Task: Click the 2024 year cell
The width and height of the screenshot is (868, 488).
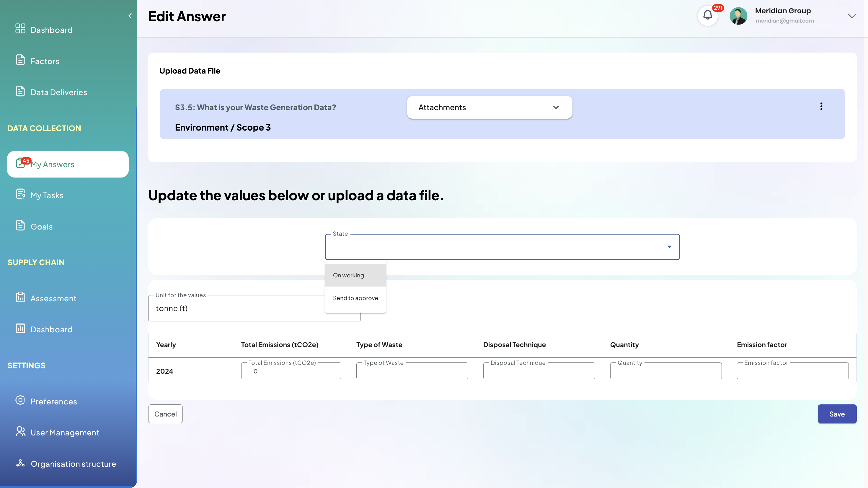Action: [164, 371]
